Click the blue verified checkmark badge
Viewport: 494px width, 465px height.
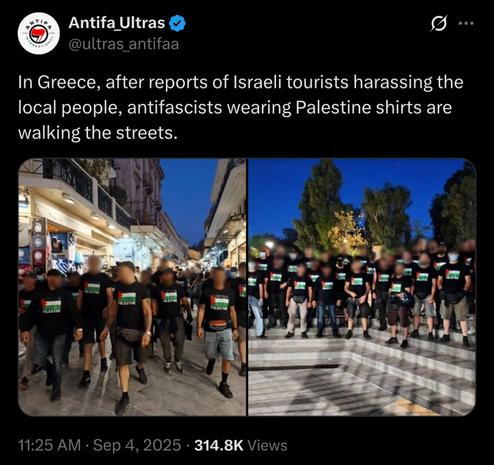pyautogui.click(x=177, y=23)
